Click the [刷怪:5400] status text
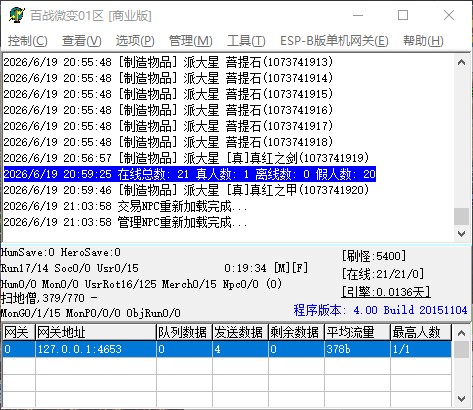Viewport: 473px width, 410px height. point(374,256)
